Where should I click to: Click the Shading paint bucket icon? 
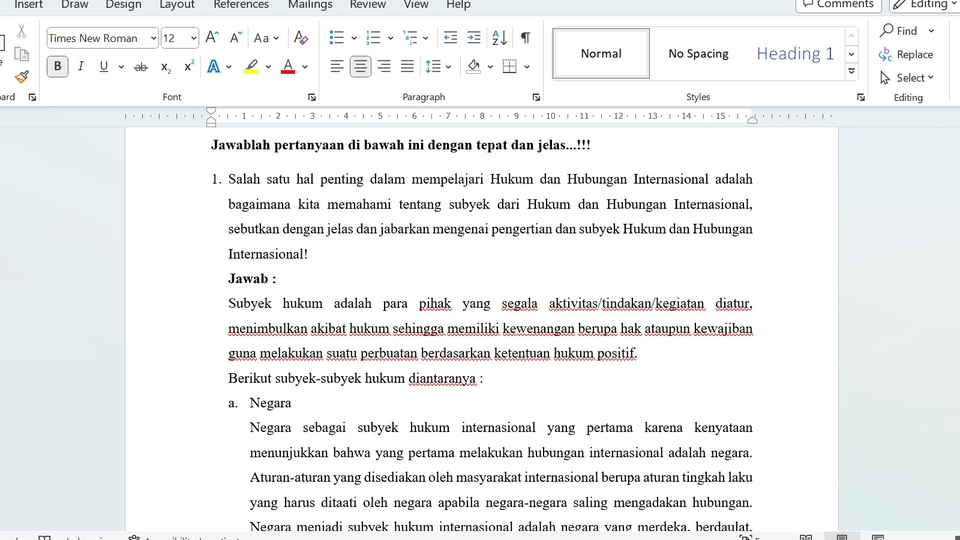473,67
